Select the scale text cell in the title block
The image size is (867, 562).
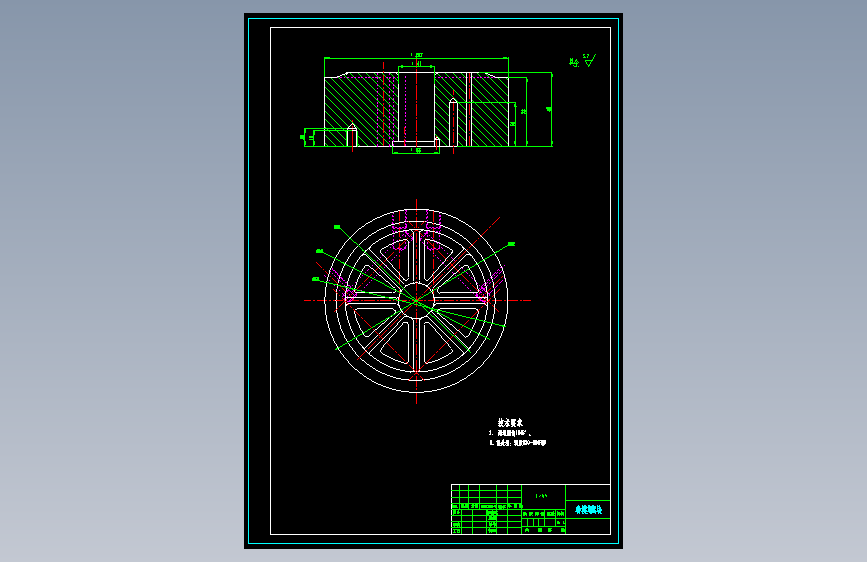pyautogui.click(x=542, y=496)
